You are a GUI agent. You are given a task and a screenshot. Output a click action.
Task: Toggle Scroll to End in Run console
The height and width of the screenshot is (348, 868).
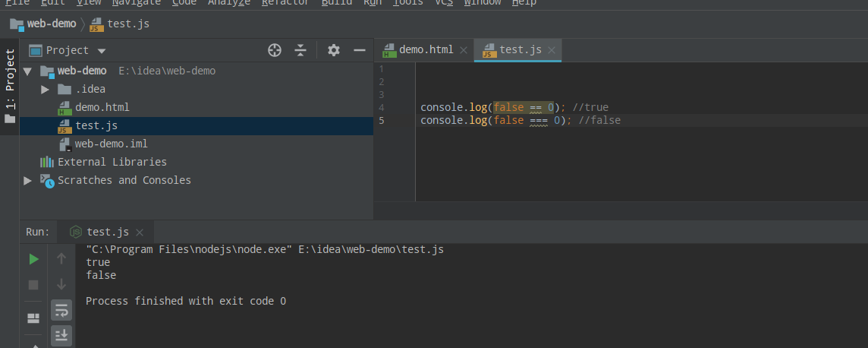(61, 335)
